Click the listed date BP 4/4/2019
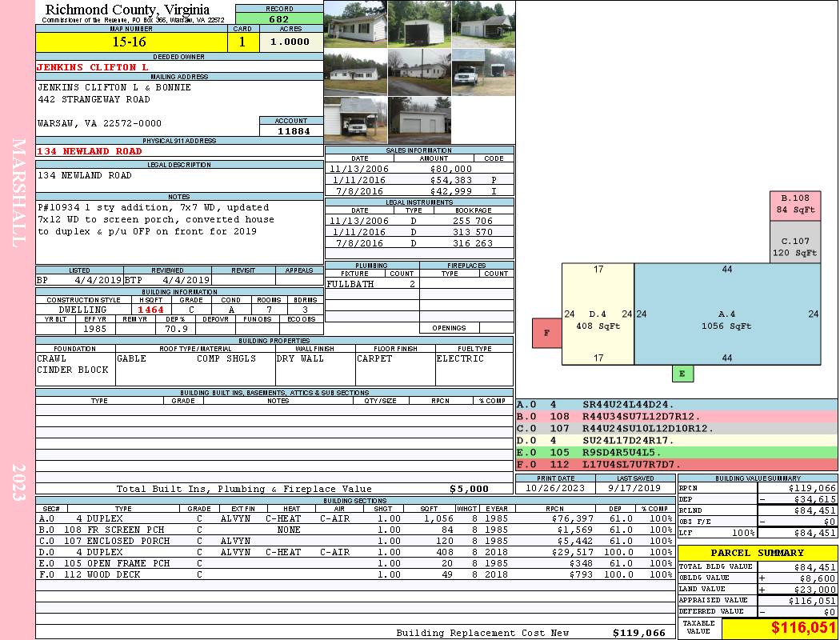The width and height of the screenshot is (840, 640). 79,279
